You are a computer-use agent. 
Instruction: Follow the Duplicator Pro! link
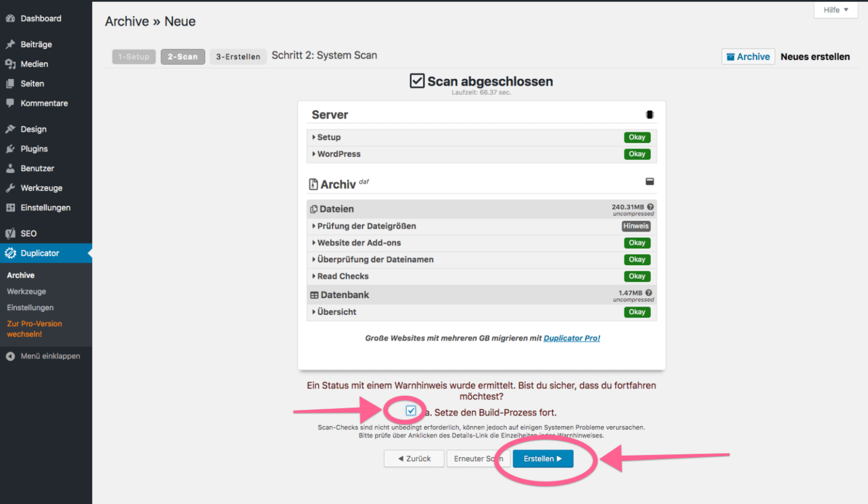point(571,338)
